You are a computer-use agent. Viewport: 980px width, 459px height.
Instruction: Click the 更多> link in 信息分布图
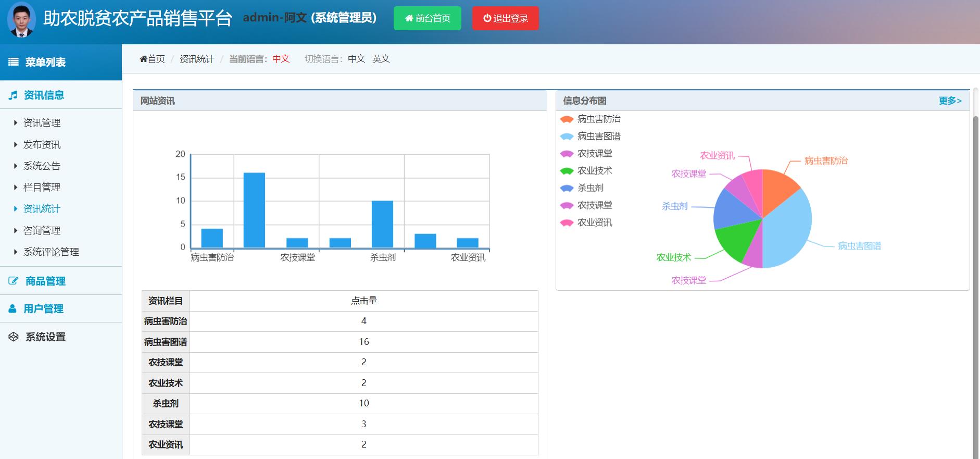coord(950,101)
